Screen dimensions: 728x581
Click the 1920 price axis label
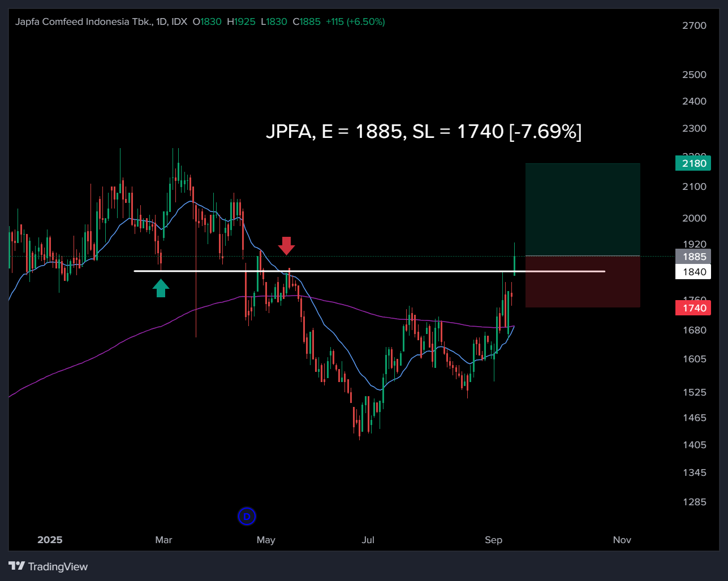click(x=695, y=244)
